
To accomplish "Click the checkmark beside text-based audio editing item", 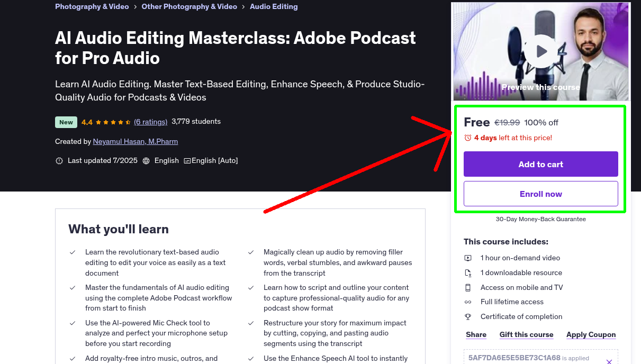I will [x=73, y=252].
